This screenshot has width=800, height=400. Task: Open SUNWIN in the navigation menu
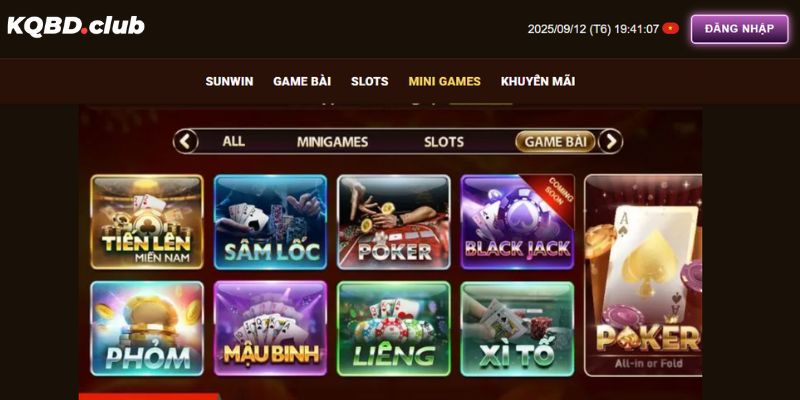[x=229, y=82]
